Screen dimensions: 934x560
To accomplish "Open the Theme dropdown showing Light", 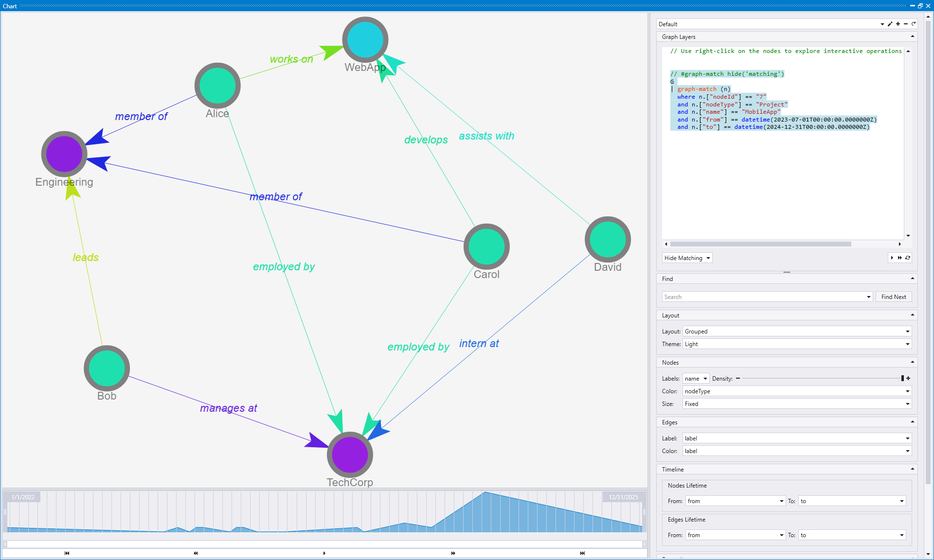I will coord(908,344).
